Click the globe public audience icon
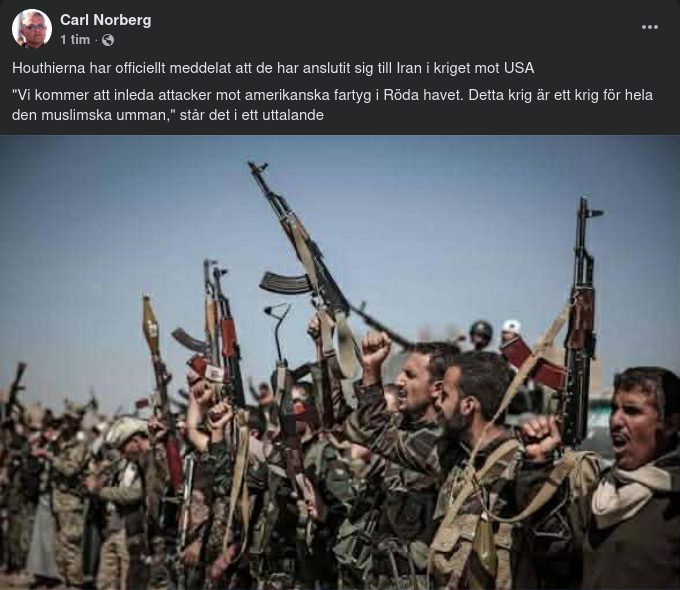 pos(108,40)
